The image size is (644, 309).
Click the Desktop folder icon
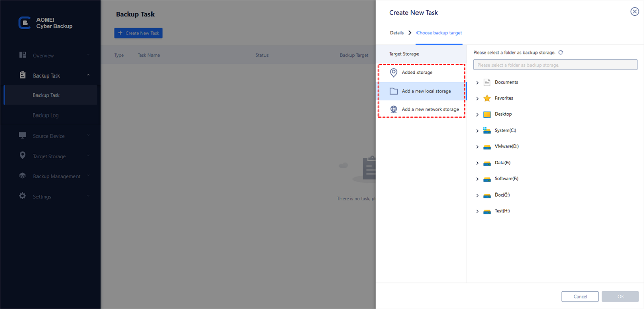487,114
